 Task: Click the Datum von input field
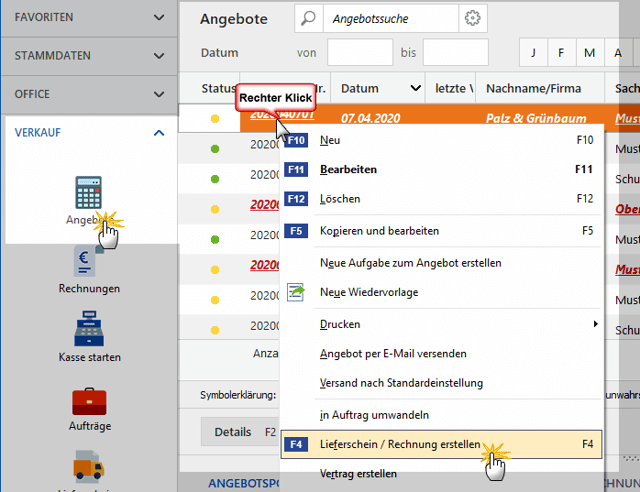coord(360,52)
